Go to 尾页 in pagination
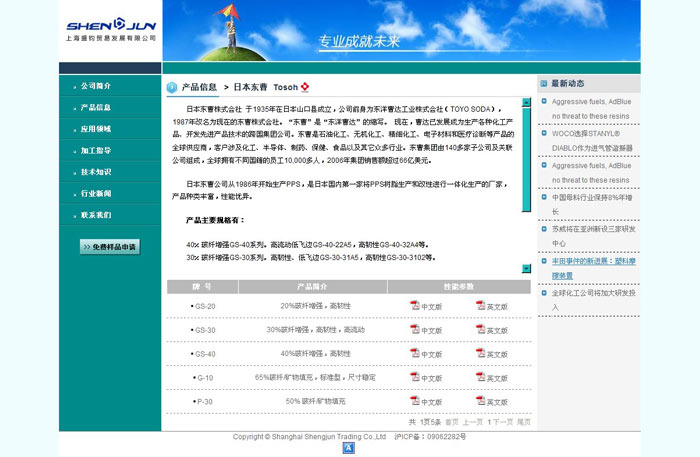The height and width of the screenshot is (457, 700). tap(524, 422)
